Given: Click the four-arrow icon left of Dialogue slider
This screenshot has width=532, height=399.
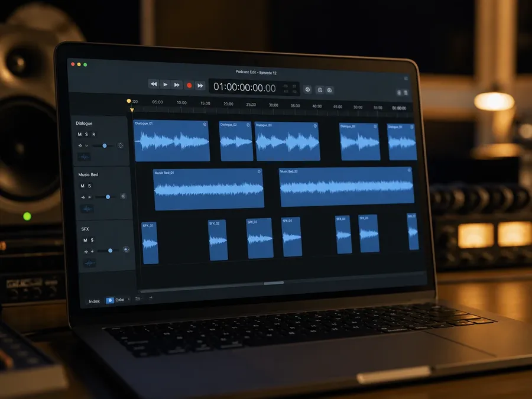Looking at the screenshot, I should [x=80, y=145].
